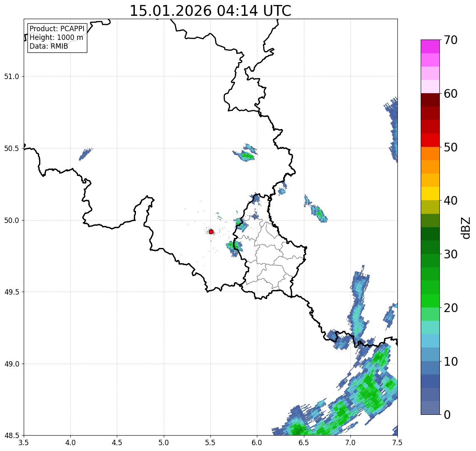Click longitude axis label 4.0
The width and height of the screenshot is (476, 451).
tap(70, 443)
